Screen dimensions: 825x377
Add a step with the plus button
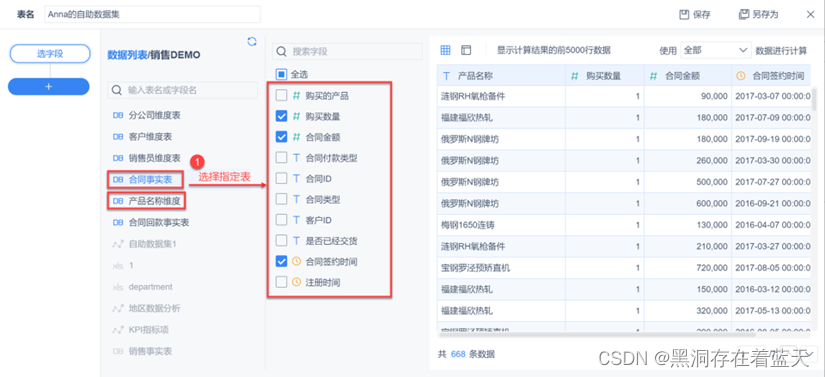point(49,87)
